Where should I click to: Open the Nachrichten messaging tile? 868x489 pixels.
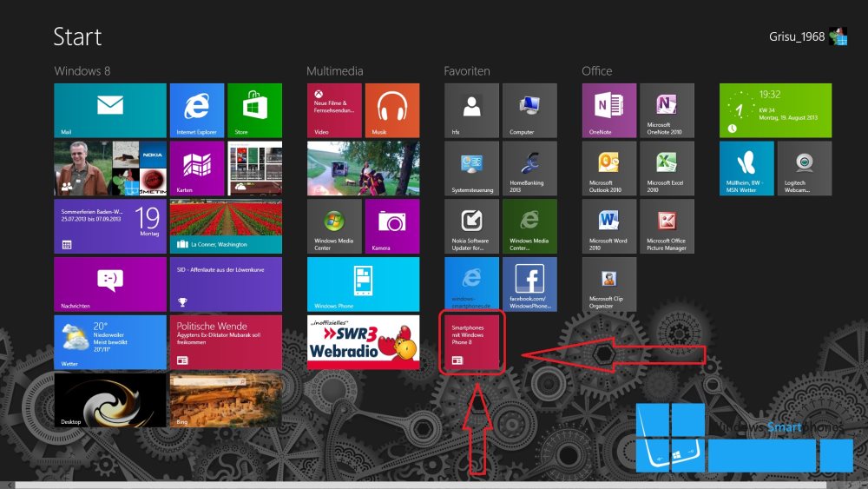pyautogui.click(x=110, y=284)
